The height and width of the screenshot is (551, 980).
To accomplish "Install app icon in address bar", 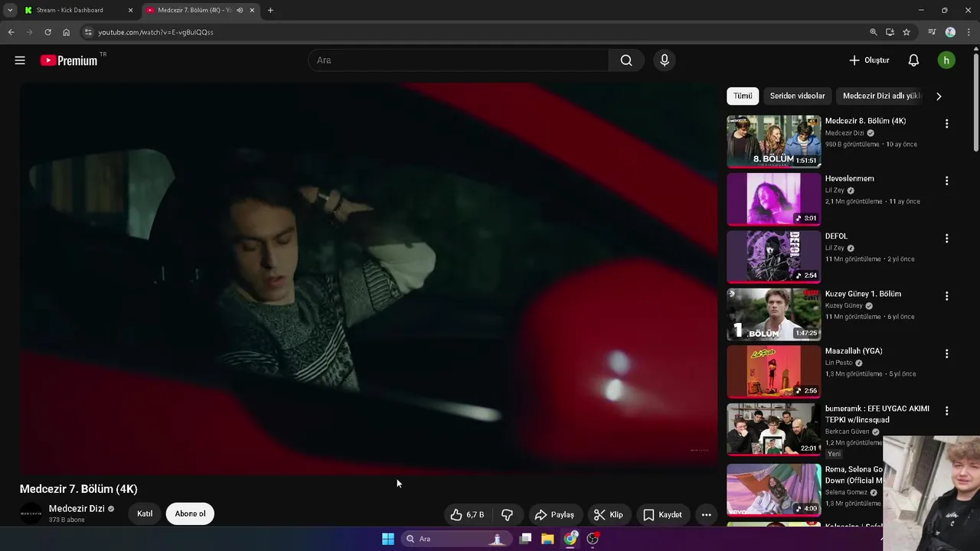I will (x=890, y=32).
